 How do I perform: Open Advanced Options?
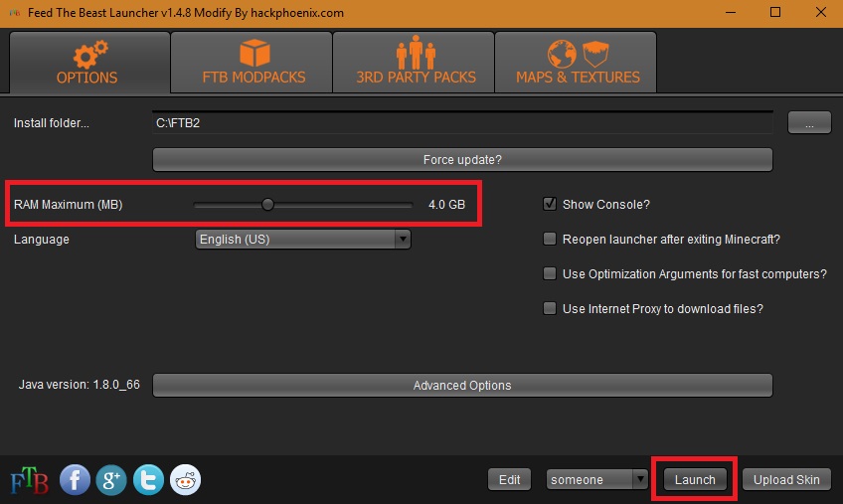pos(462,385)
